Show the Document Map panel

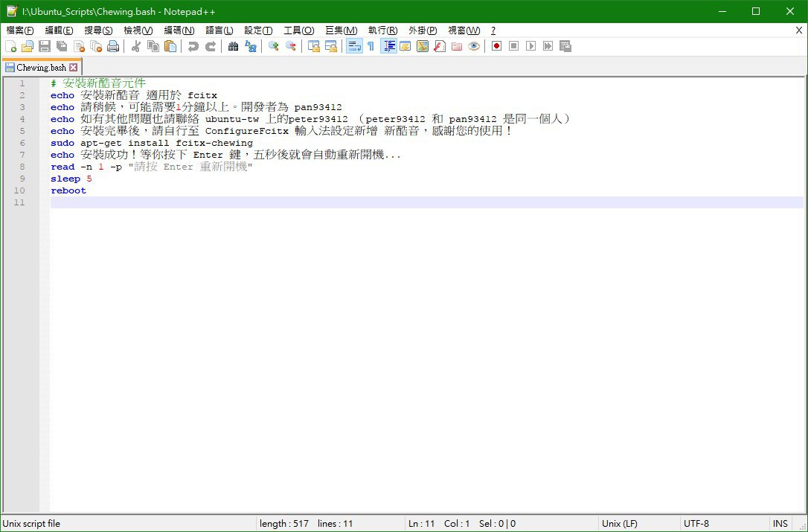[x=423, y=46]
